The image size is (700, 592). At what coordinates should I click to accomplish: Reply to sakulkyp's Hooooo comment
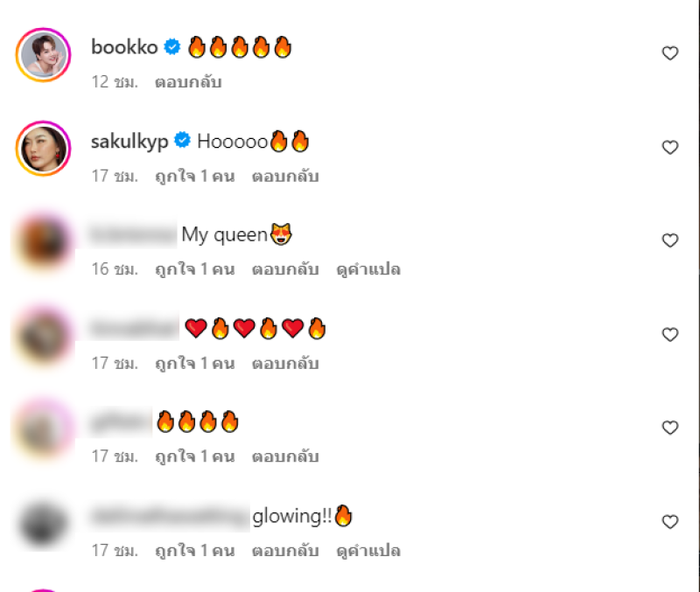tap(285, 177)
